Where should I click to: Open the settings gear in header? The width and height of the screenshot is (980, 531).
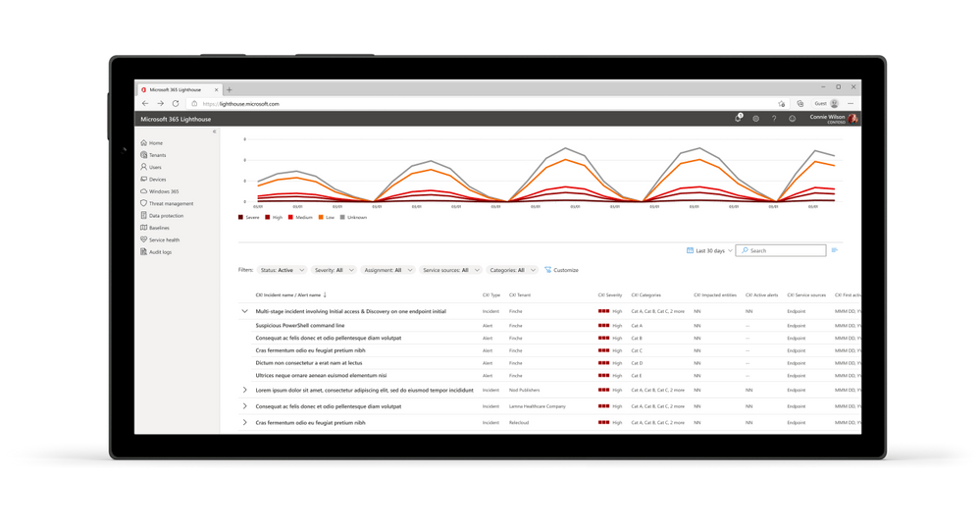(x=755, y=119)
